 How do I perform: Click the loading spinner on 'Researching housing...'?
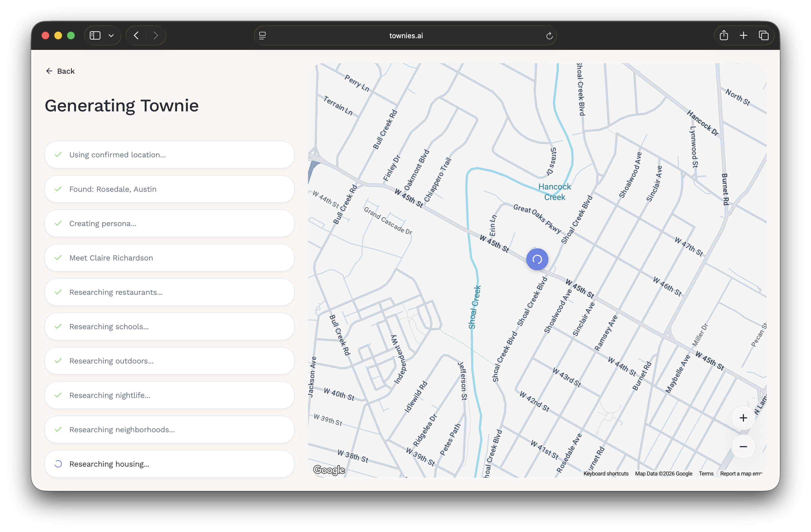pos(58,464)
